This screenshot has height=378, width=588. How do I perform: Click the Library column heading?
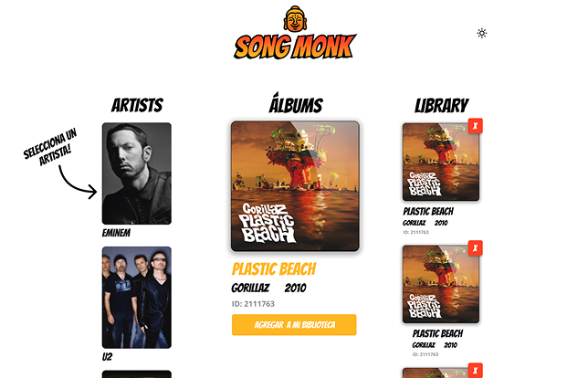click(442, 105)
